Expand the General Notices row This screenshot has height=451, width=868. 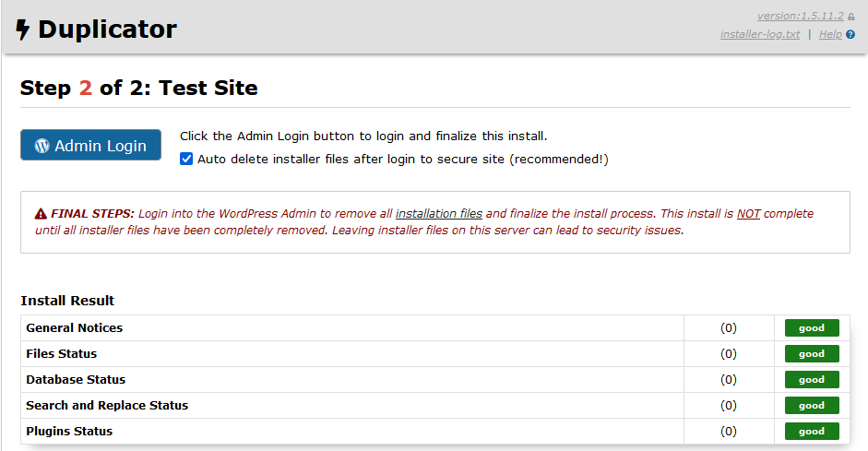coord(74,327)
